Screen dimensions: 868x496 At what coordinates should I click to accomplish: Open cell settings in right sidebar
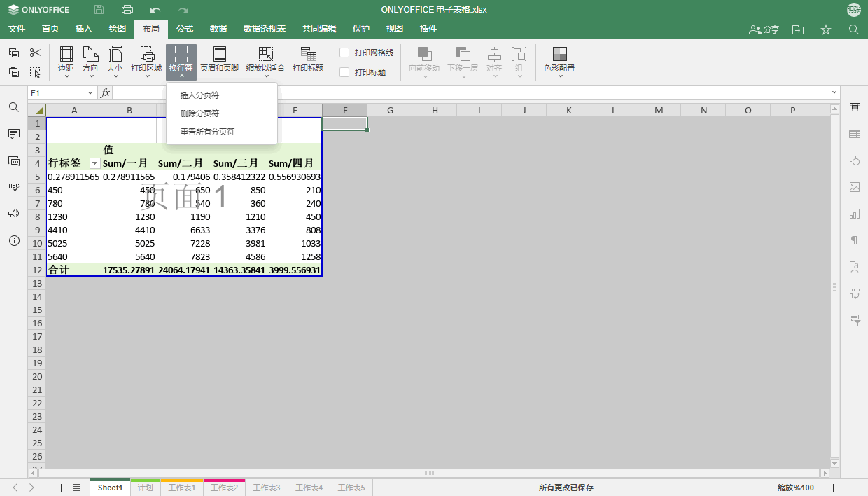pos(855,107)
